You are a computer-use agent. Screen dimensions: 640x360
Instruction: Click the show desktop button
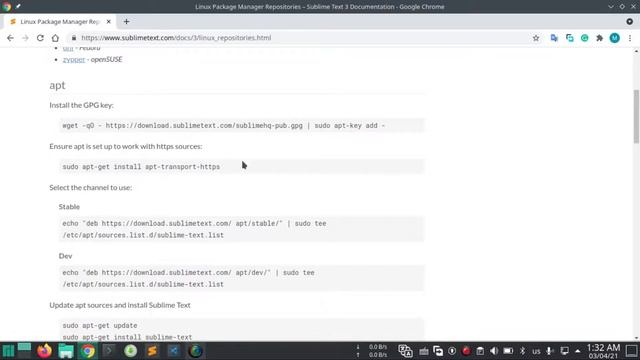631,351
